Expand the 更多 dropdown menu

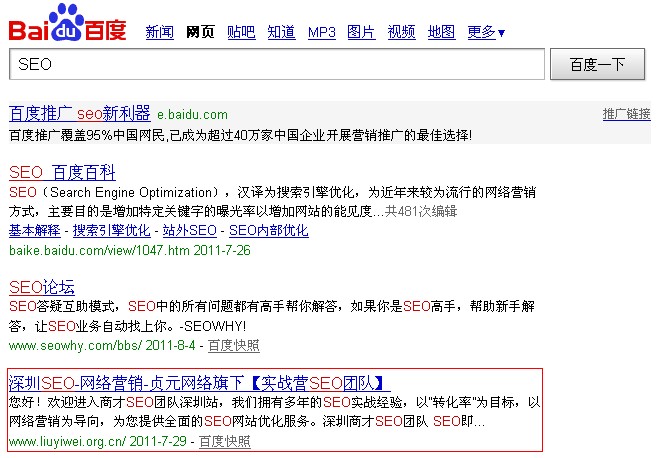point(486,32)
